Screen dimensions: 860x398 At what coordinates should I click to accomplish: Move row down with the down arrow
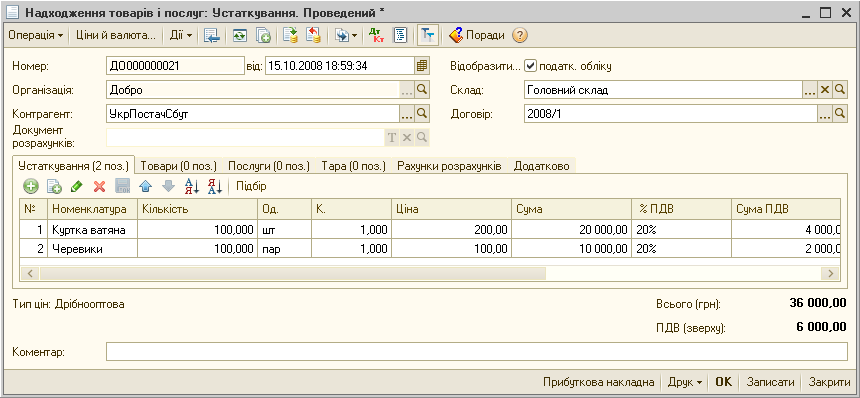pyautogui.click(x=168, y=186)
